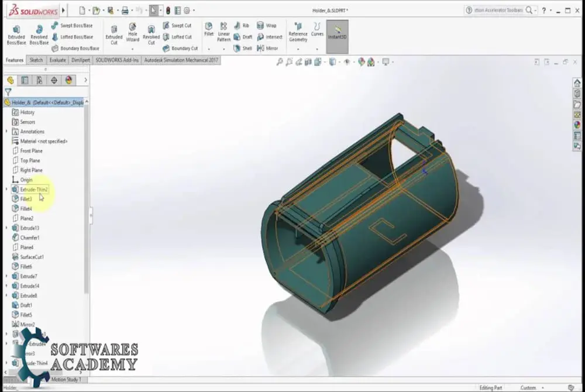Expand the Extrude7 feature

coord(6,276)
